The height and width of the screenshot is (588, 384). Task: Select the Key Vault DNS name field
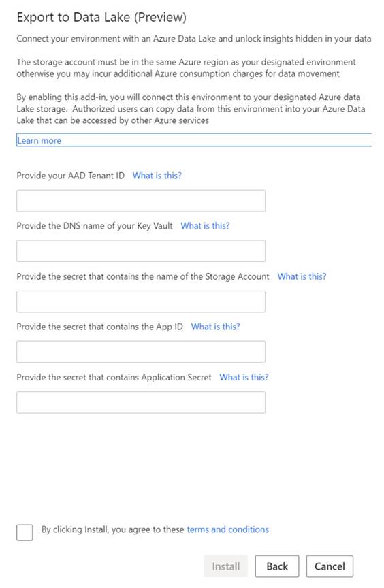pos(141,251)
